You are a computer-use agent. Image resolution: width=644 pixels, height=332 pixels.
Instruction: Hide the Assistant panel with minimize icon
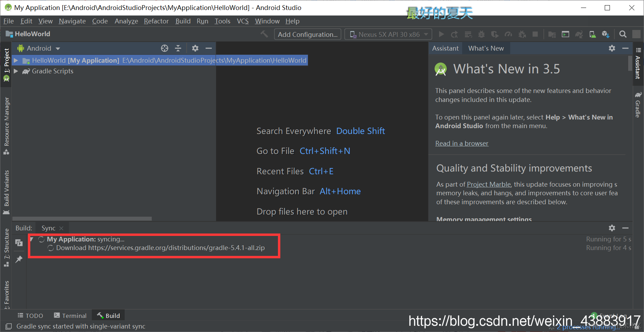pos(625,48)
